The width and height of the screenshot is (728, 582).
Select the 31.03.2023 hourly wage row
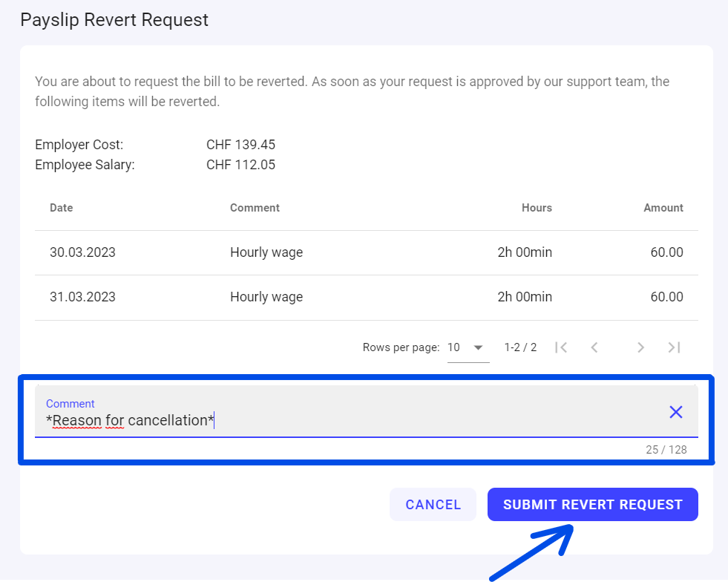pyautogui.click(x=366, y=297)
